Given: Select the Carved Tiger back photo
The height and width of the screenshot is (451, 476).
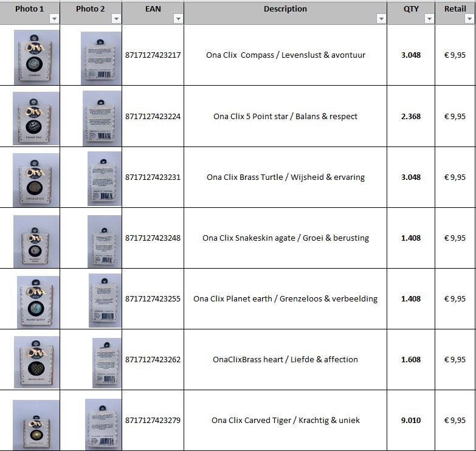Looking at the screenshot, I should coord(103,424).
